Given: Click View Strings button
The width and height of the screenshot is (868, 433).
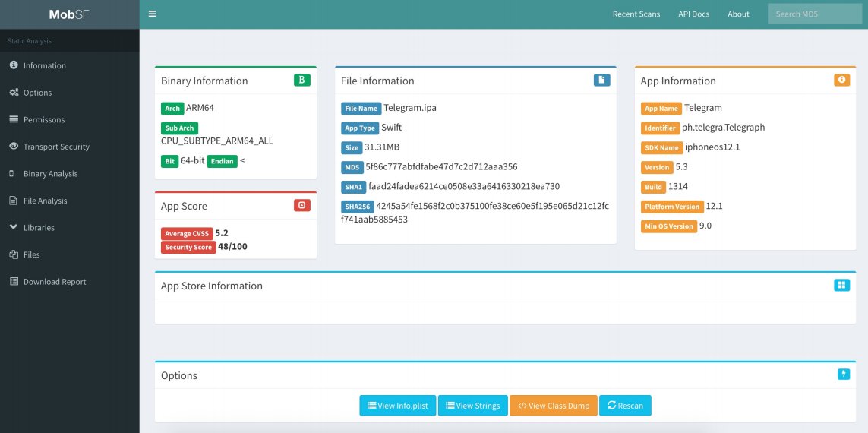Looking at the screenshot, I should click(473, 406).
